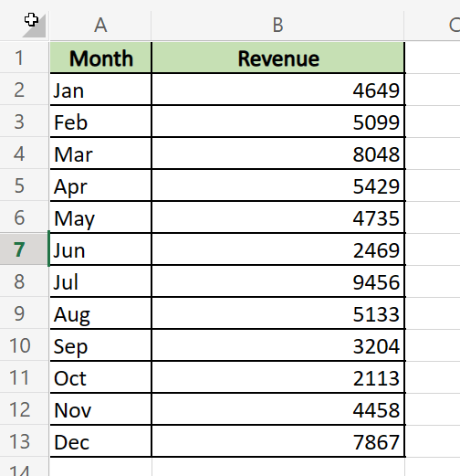Select the Dec cell
Image resolution: width=460 pixels, height=476 pixels.
pyautogui.click(x=100, y=441)
